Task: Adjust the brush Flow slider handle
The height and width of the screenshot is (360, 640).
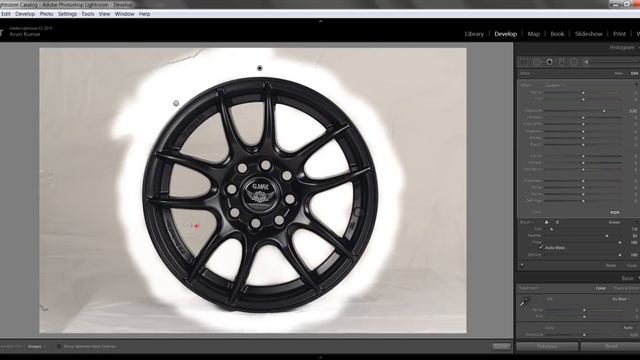Action: pos(620,242)
